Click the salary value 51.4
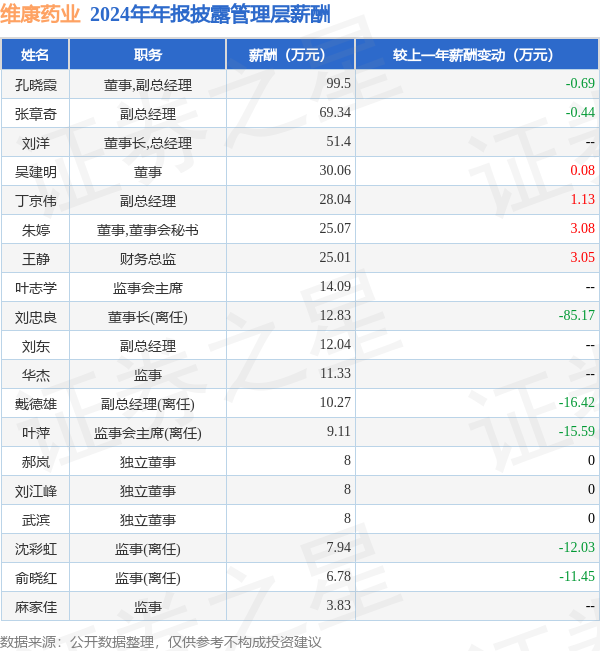 coord(338,141)
